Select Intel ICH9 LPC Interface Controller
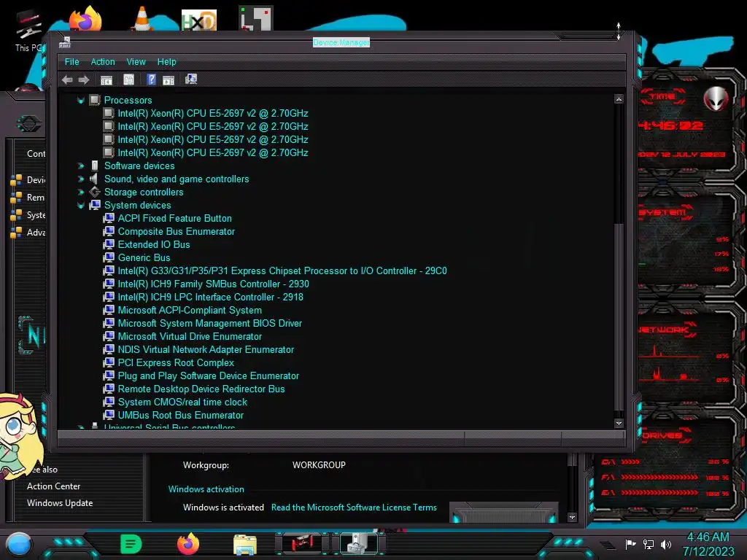 point(211,297)
